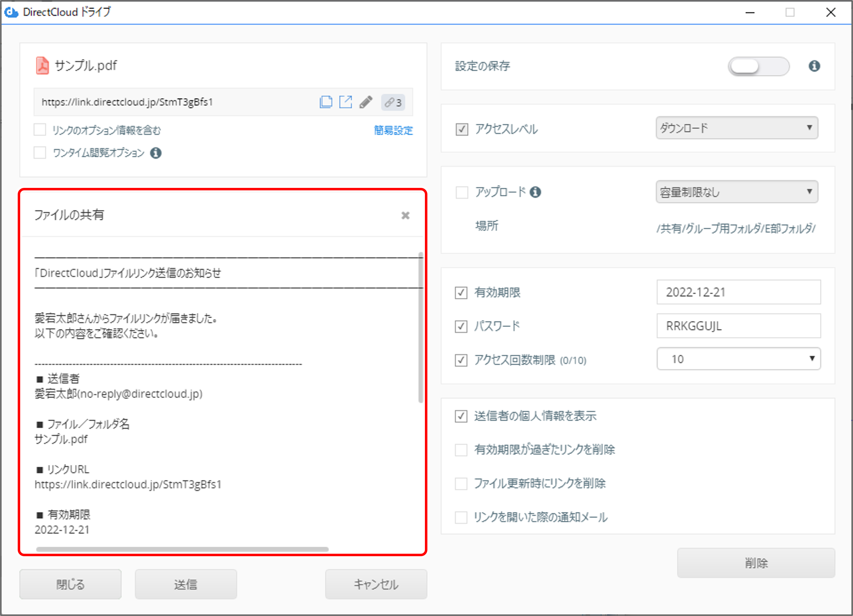Click the サンプル.pdf file icon
The height and width of the screenshot is (616, 853).
[x=42, y=66]
